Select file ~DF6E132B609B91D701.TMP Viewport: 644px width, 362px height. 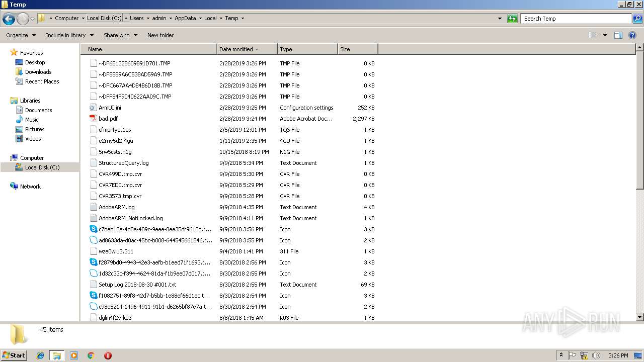(134, 63)
